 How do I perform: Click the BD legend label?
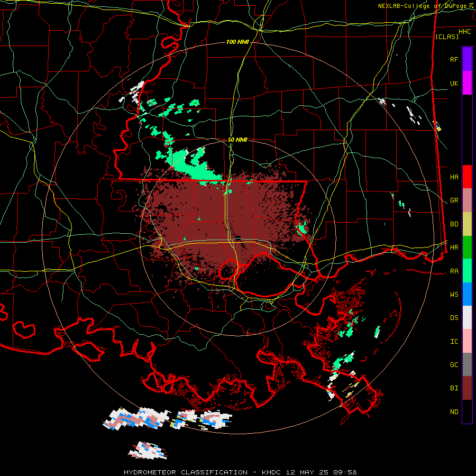tap(454, 224)
